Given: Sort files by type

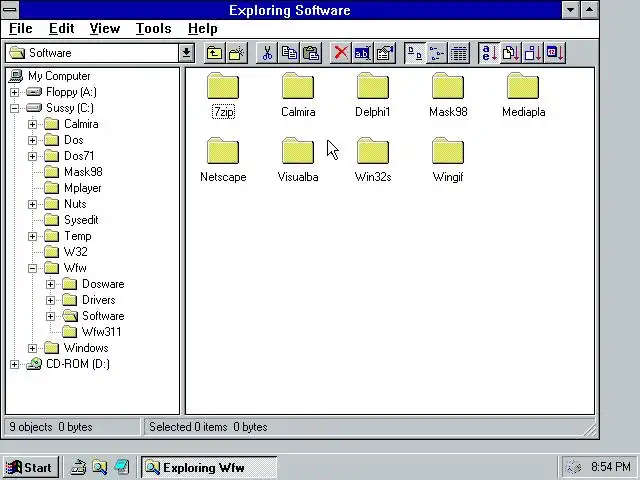Looking at the screenshot, I should click(511, 53).
